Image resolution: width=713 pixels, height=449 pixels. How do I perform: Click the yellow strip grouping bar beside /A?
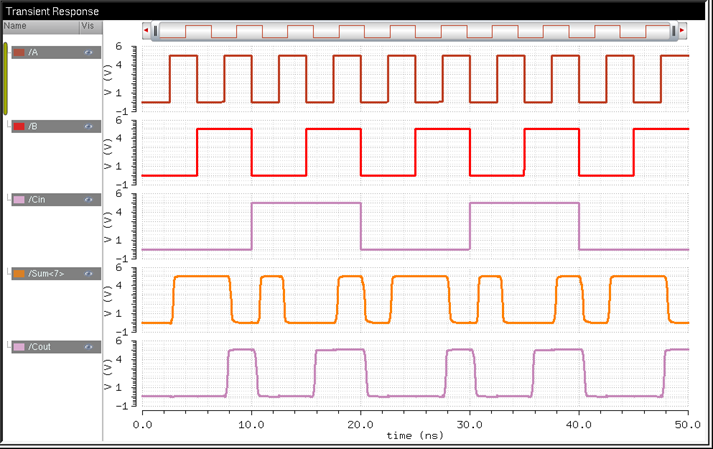pos(5,78)
